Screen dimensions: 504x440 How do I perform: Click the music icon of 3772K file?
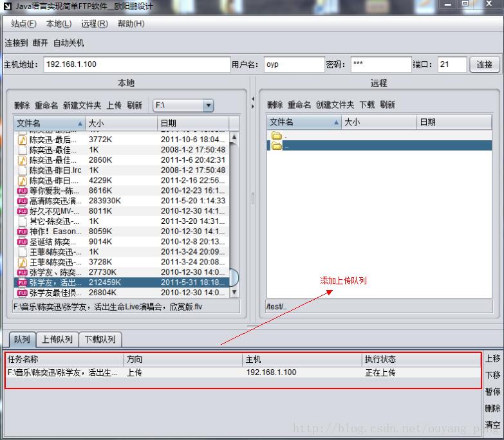[22, 140]
